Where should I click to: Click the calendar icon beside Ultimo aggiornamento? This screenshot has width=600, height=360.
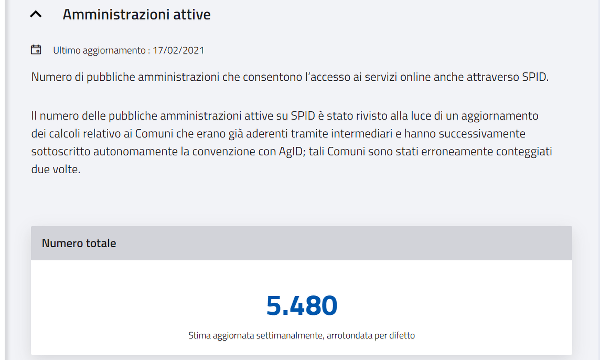pos(36,50)
